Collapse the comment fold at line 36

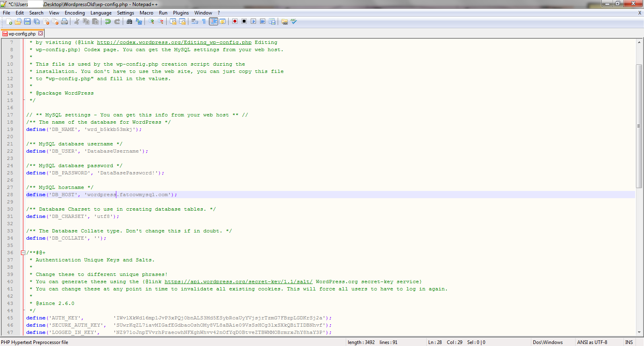pyautogui.click(x=23, y=253)
